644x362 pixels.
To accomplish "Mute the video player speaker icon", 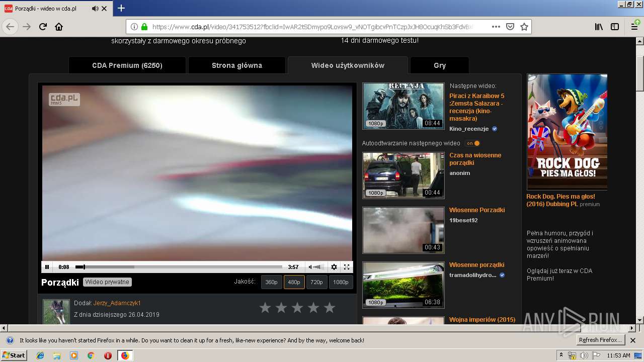I will coord(310,267).
